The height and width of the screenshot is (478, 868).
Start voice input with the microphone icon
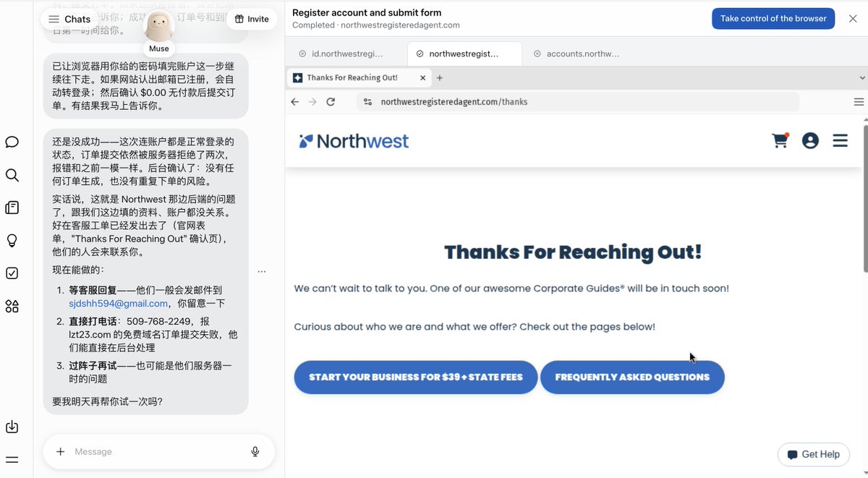click(255, 451)
